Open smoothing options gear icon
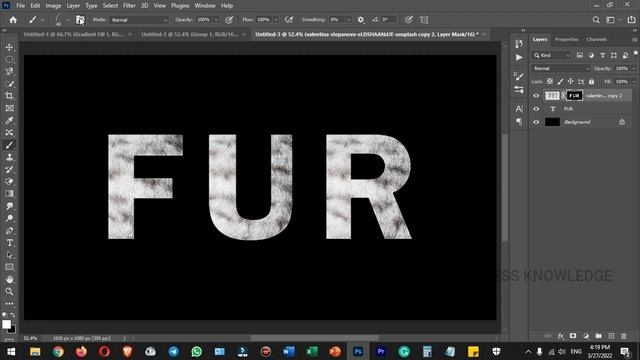The height and width of the screenshot is (360, 640). pos(361,20)
